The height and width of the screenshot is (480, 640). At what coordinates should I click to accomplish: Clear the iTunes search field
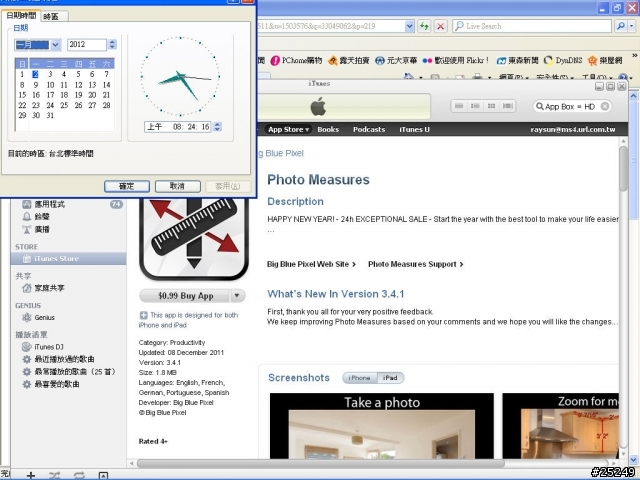pos(605,107)
